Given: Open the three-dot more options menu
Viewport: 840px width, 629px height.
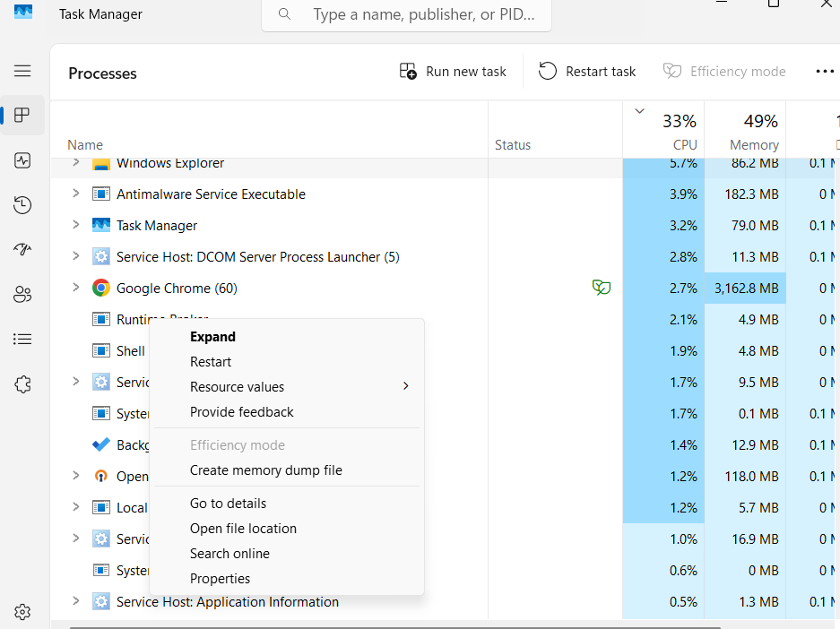Looking at the screenshot, I should coord(825,72).
